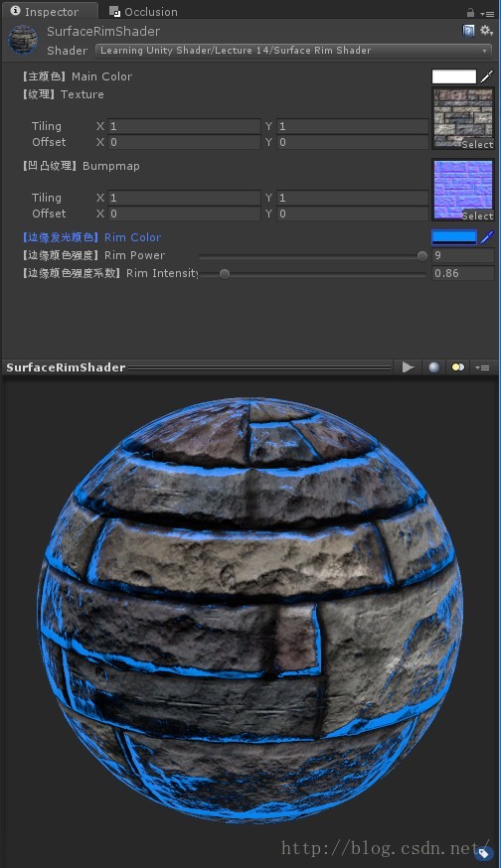Image resolution: width=501 pixels, height=868 pixels.
Task: Open the blue Rim Color swatch
Action: tap(454, 237)
